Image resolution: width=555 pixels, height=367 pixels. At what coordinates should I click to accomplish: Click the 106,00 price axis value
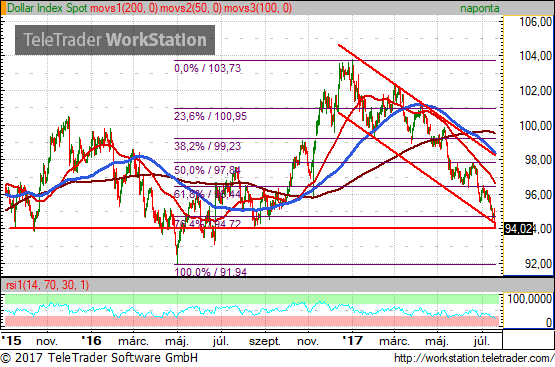click(535, 22)
